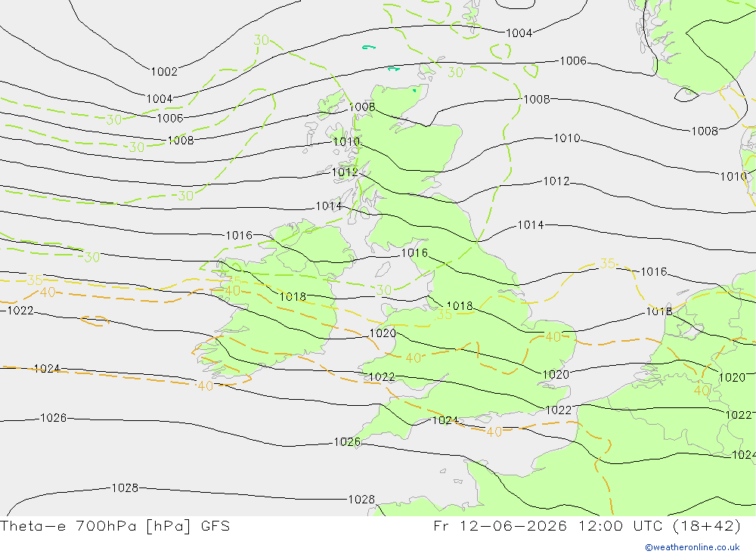756x554 pixels.
Task: Click the "Theta-e 700hPa [hPa] GFS" chart title
Action: 115,526
